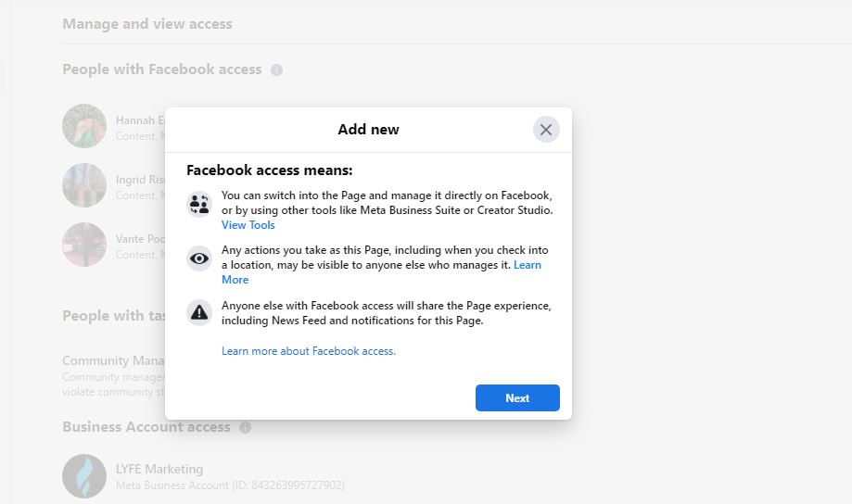
Task: Click the Community Manager task entry
Action: click(113, 360)
